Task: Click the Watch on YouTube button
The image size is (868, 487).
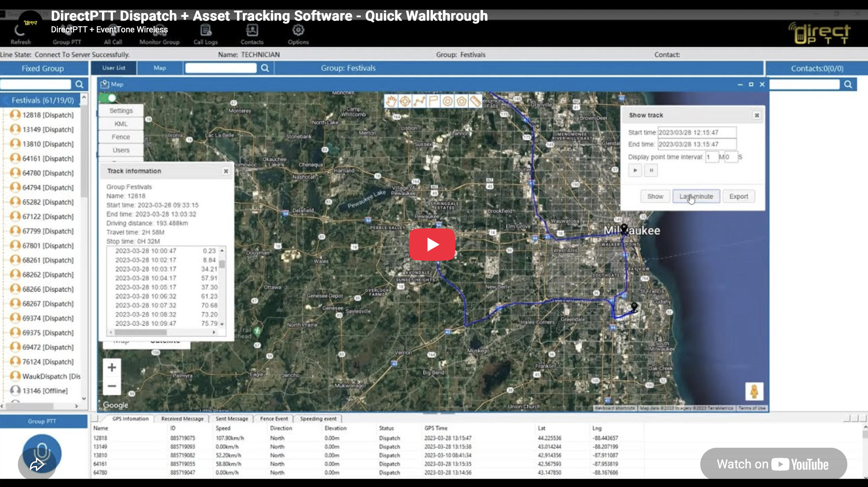Action: pyautogui.click(x=773, y=464)
